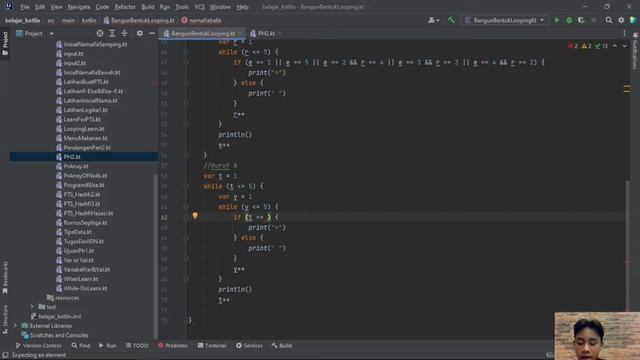Screen dimensions: 640x360
Task: Expand all in Project panel
Action: coord(112,33)
